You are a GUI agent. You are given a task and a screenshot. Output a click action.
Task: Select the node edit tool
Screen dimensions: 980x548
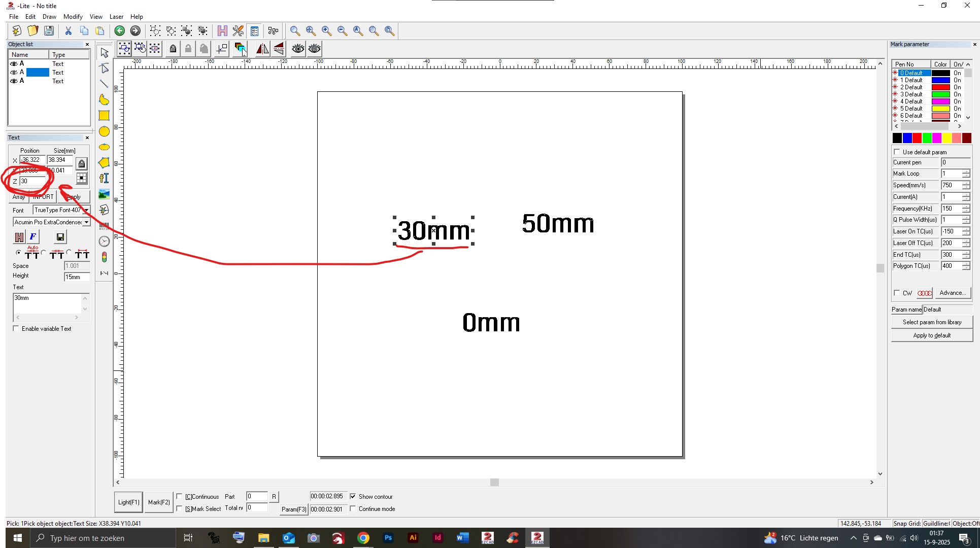pos(104,68)
